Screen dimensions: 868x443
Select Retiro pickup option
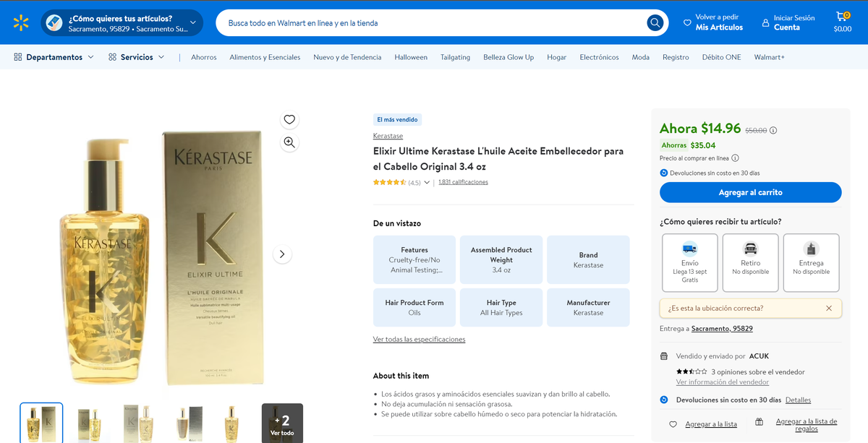point(750,262)
